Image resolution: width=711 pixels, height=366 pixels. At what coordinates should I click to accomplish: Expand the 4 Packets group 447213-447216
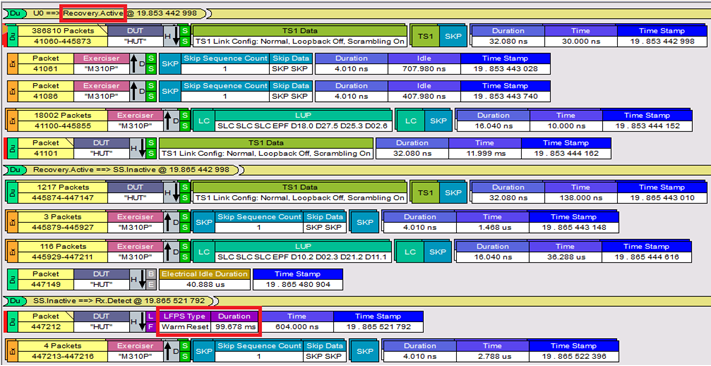coord(63,351)
